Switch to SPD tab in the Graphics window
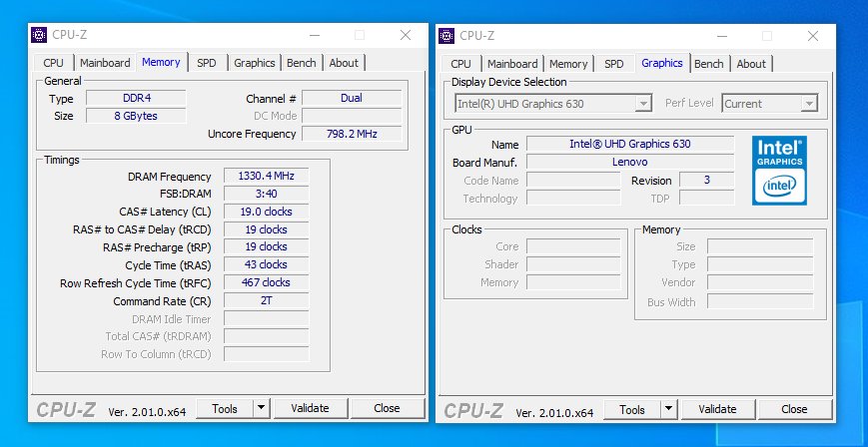This screenshot has height=447, width=868. (614, 64)
